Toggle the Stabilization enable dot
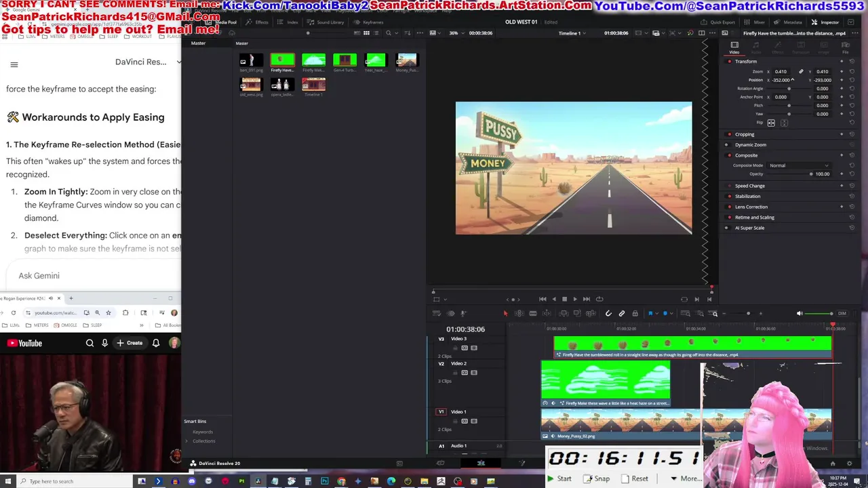Image resolution: width=868 pixels, height=488 pixels. point(729,197)
